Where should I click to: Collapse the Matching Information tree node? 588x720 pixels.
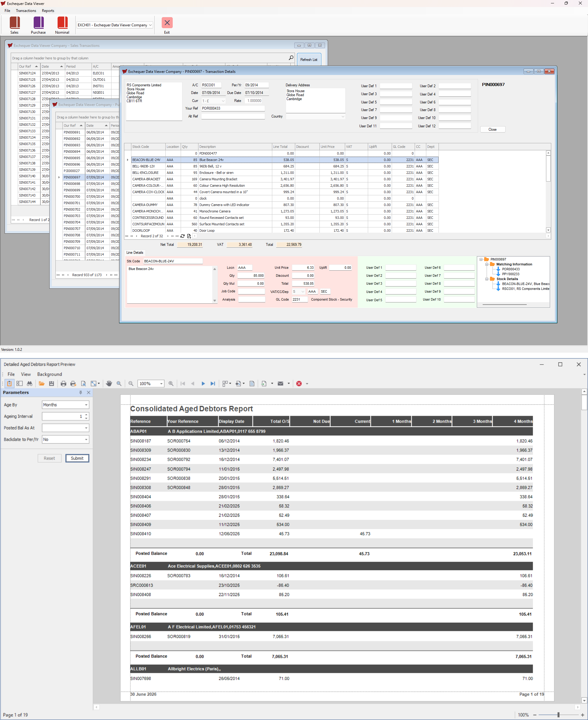click(x=487, y=264)
